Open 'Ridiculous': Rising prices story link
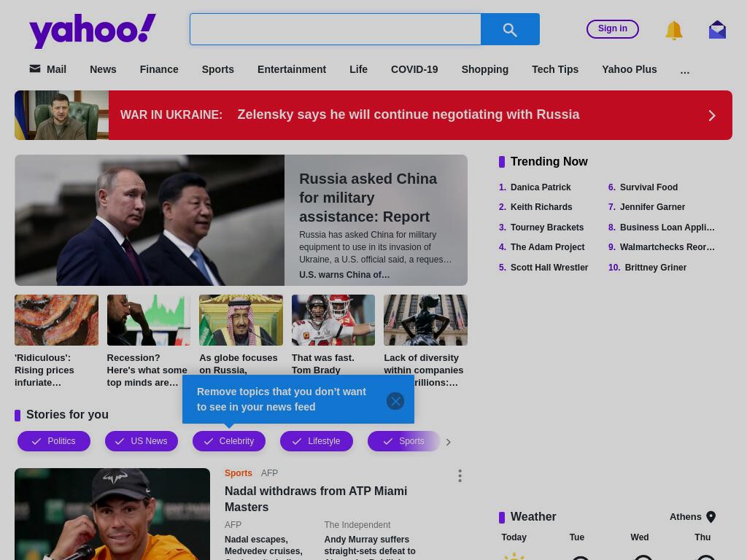The height and width of the screenshot is (560, 747). (44, 370)
